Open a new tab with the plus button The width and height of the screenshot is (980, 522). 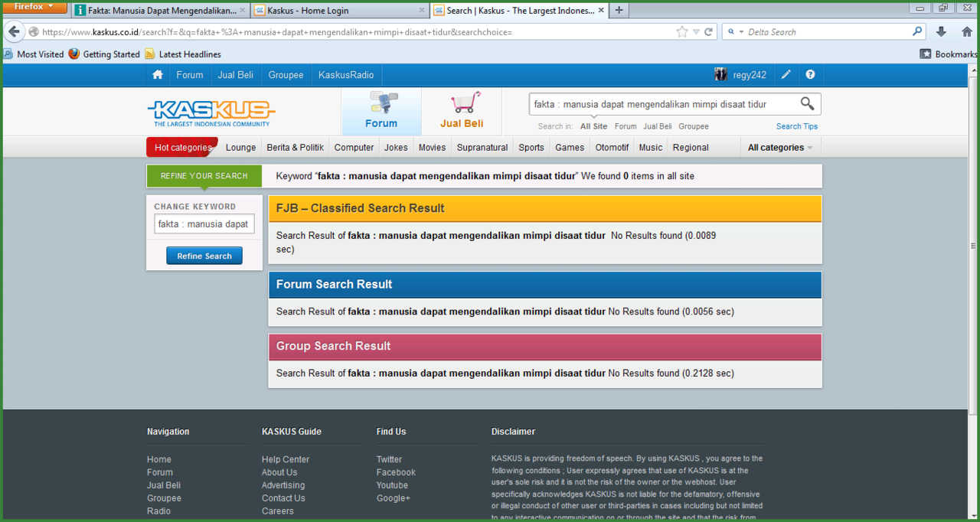[x=619, y=11]
